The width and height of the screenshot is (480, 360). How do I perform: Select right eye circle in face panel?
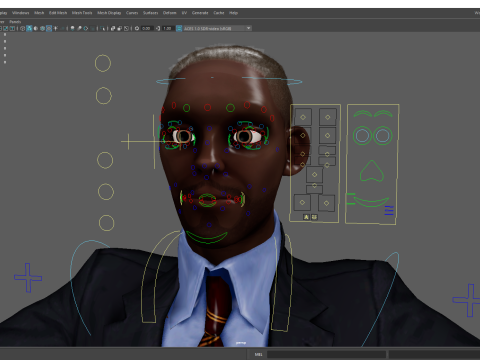[x=383, y=135]
